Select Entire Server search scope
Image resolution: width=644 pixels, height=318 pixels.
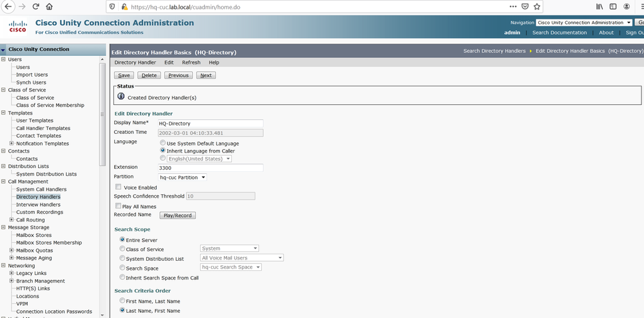click(122, 239)
